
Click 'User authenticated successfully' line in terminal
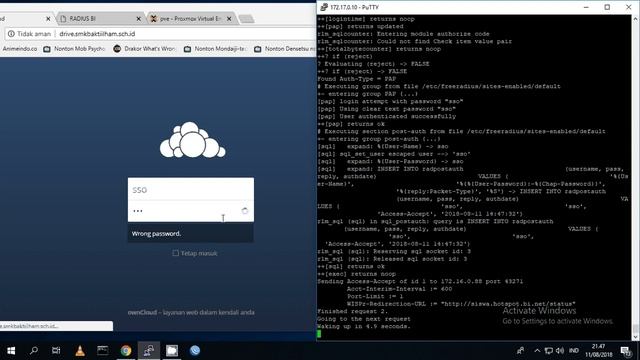[387, 116]
